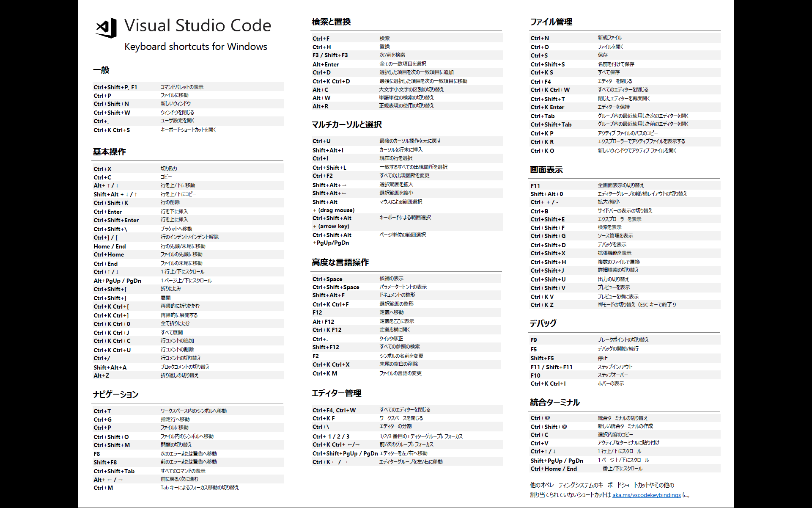Click the 'F9' shortcut in デバッグ
Viewport: 812px width, 508px height.
(x=534, y=340)
